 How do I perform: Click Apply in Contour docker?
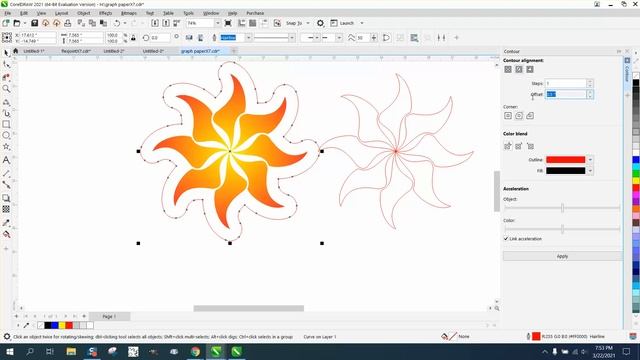562,256
